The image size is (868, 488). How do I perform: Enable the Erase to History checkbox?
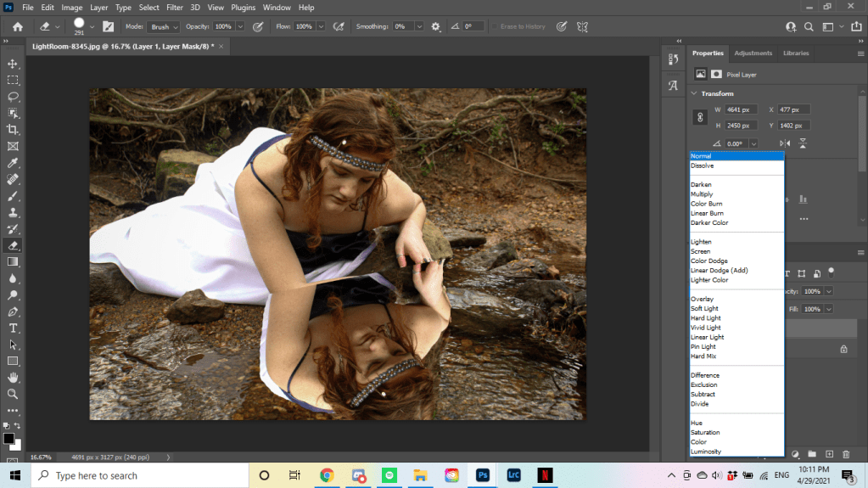pyautogui.click(x=494, y=27)
